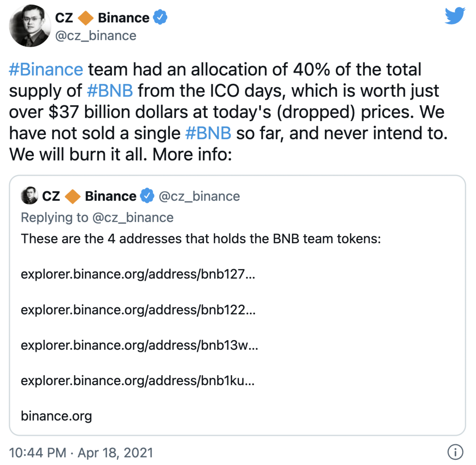Open small avatar in quoted tweet
The image size is (476, 465).
[29, 196]
